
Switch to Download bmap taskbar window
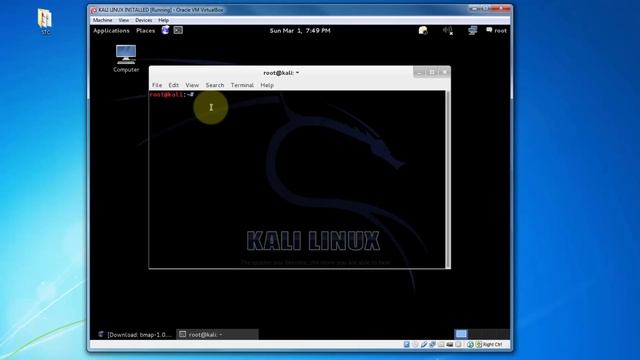pyautogui.click(x=135, y=334)
